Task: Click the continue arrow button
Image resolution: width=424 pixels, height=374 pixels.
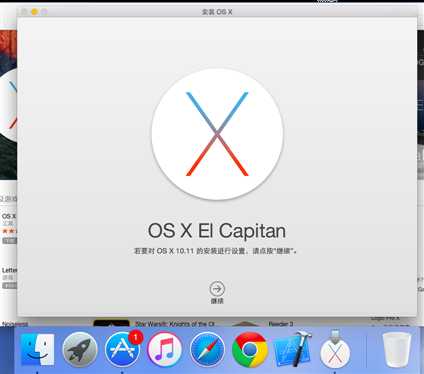Action: (217, 289)
